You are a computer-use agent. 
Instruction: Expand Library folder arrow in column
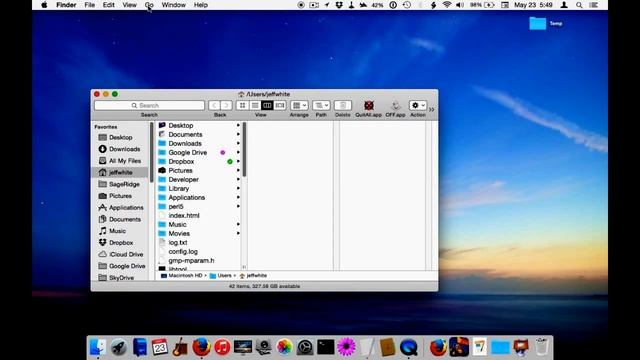click(238, 188)
